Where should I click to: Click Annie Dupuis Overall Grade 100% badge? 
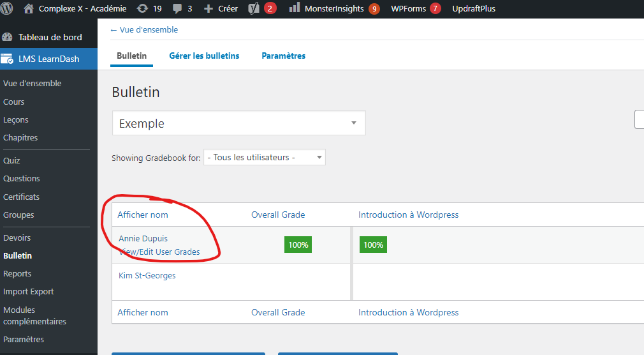coord(298,245)
